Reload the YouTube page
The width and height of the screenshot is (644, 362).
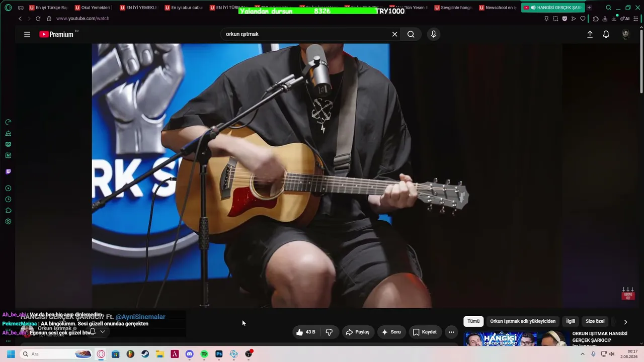[x=38, y=19]
